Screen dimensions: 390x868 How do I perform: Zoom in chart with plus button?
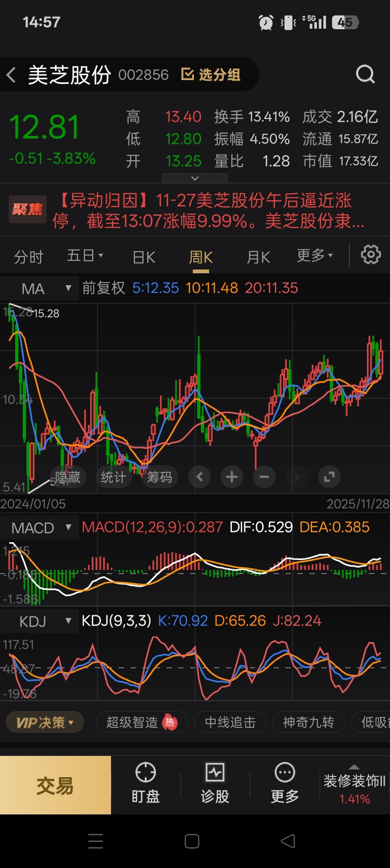[232, 477]
